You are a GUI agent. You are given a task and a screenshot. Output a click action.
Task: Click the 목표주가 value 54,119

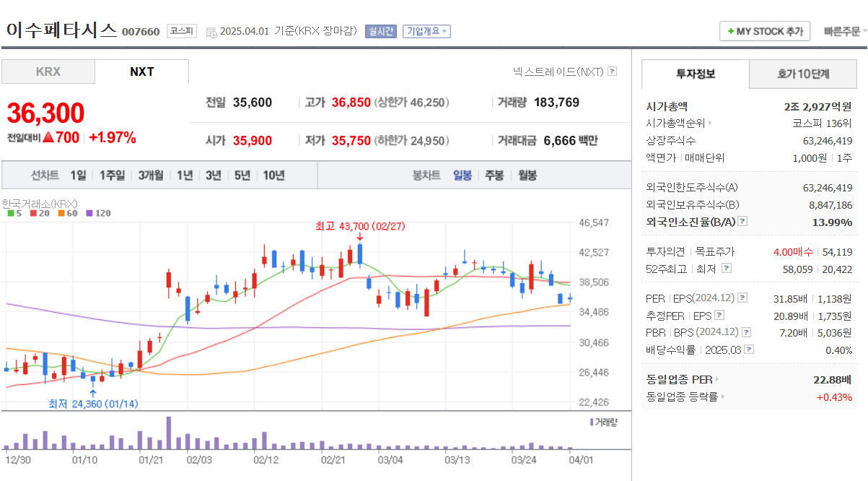click(x=837, y=252)
